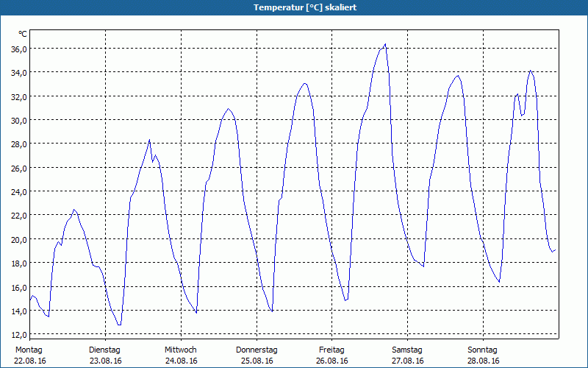Click the 23.08.16 date label

(x=105, y=361)
